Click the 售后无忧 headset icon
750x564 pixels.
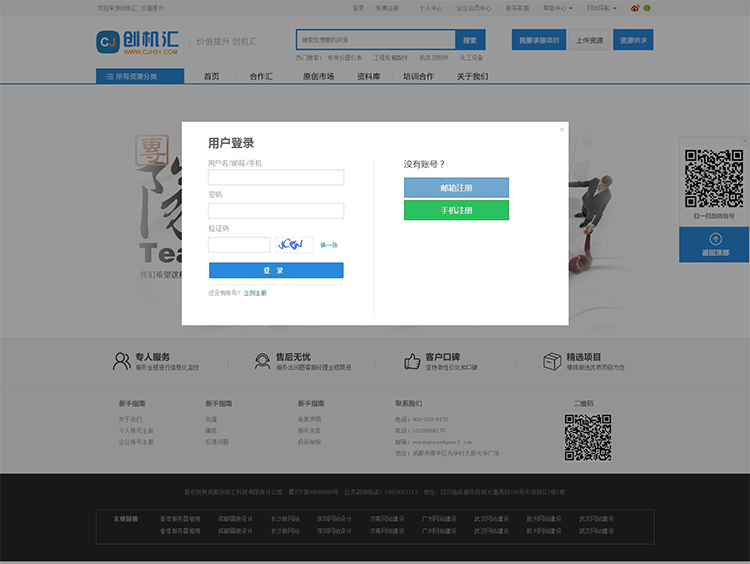[263, 361]
